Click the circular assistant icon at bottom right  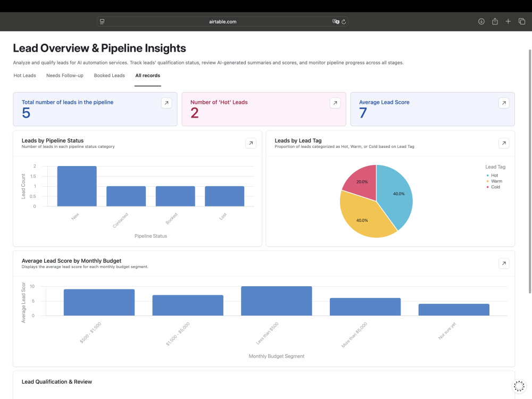[519, 386]
